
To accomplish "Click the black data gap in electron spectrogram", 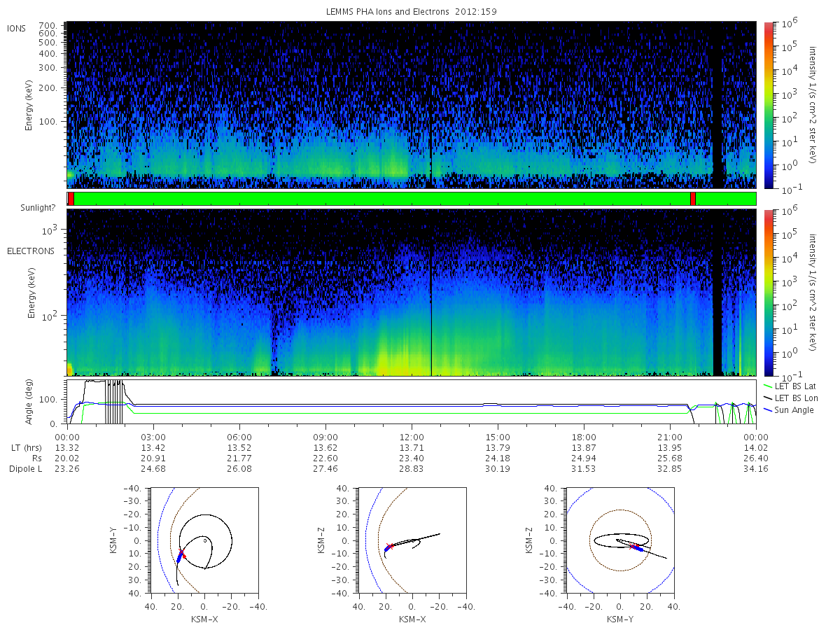I will 717,293.
